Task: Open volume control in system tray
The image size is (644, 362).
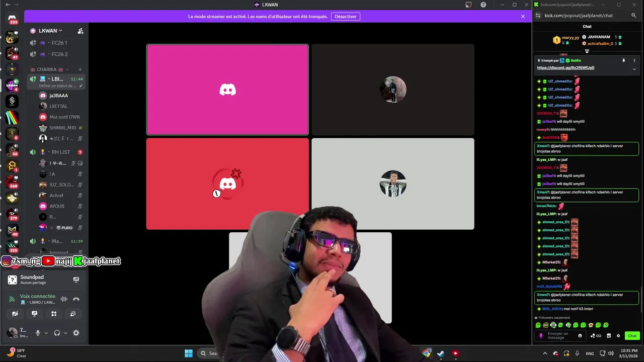Action: tap(612, 353)
